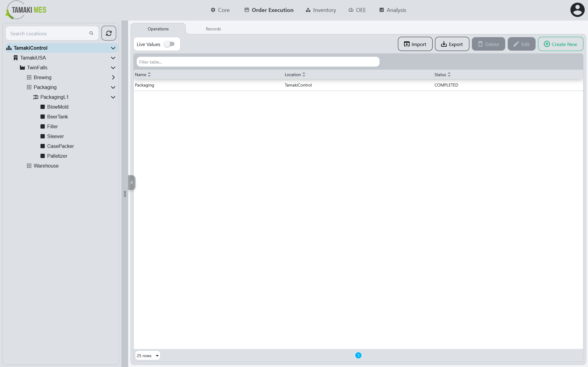
Task: Open the Inventory menu
Action: (x=321, y=10)
